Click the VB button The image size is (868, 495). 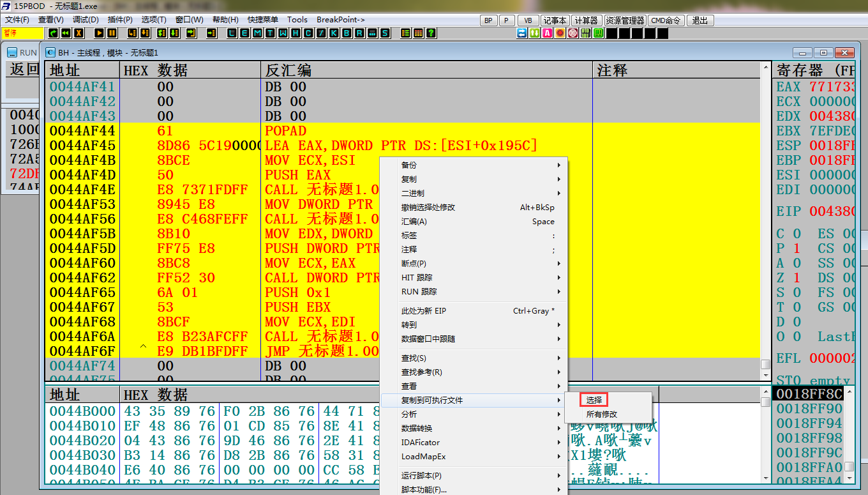(528, 20)
